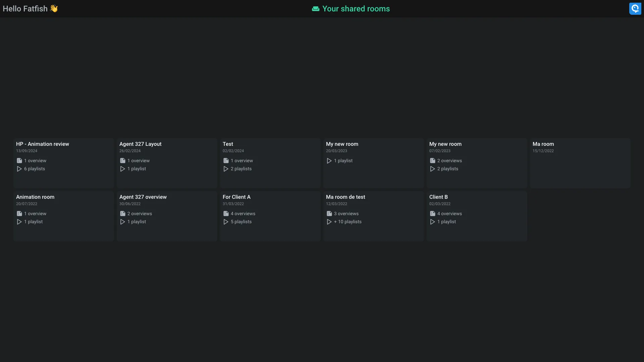Click overview icon in HP - Animation review card

[19, 161]
